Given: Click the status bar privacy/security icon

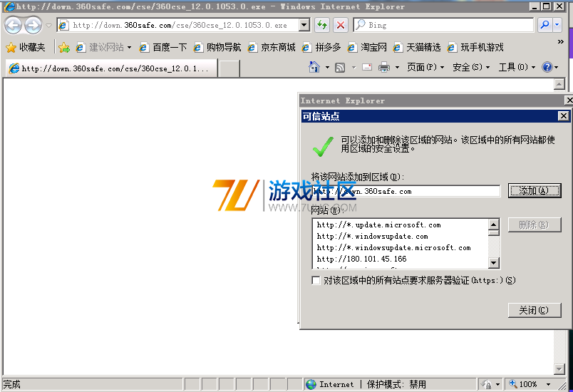Looking at the screenshot, I should tap(486, 384).
